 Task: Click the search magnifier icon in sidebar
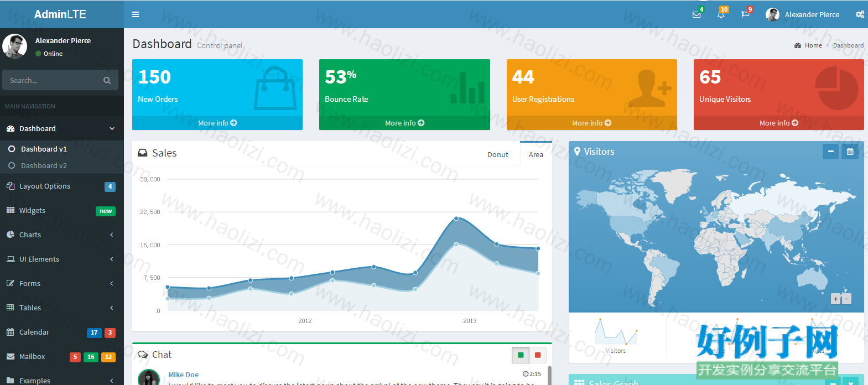tap(107, 80)
